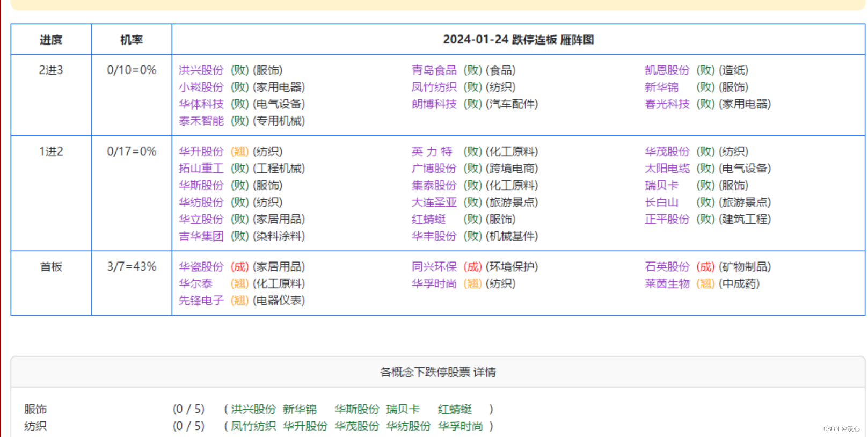Click the 石英股份 stock link

point(667,267)
